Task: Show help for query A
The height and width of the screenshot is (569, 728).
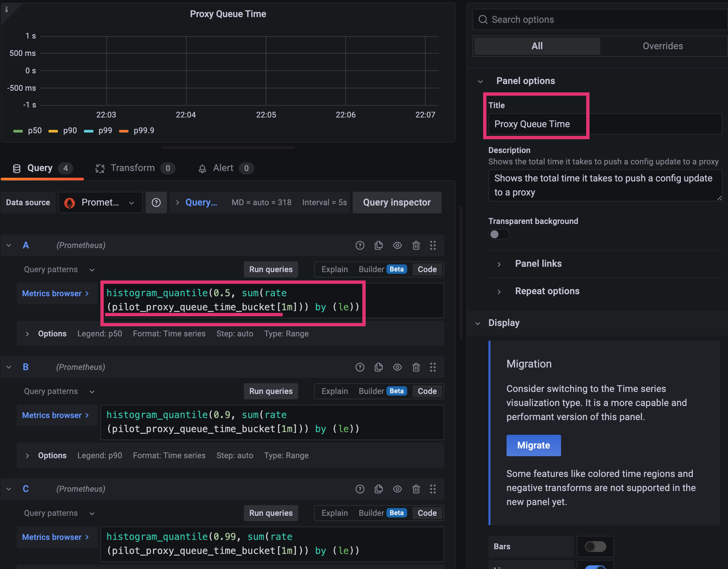Action: point(360,245)
